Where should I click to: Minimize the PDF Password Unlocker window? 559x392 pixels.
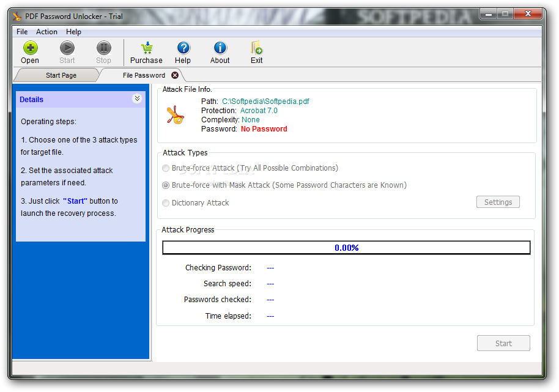(x=489, y=14)
